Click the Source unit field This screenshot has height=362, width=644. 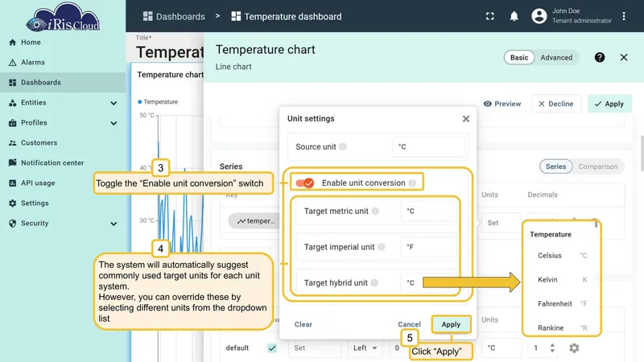click(x=428, y=146)
